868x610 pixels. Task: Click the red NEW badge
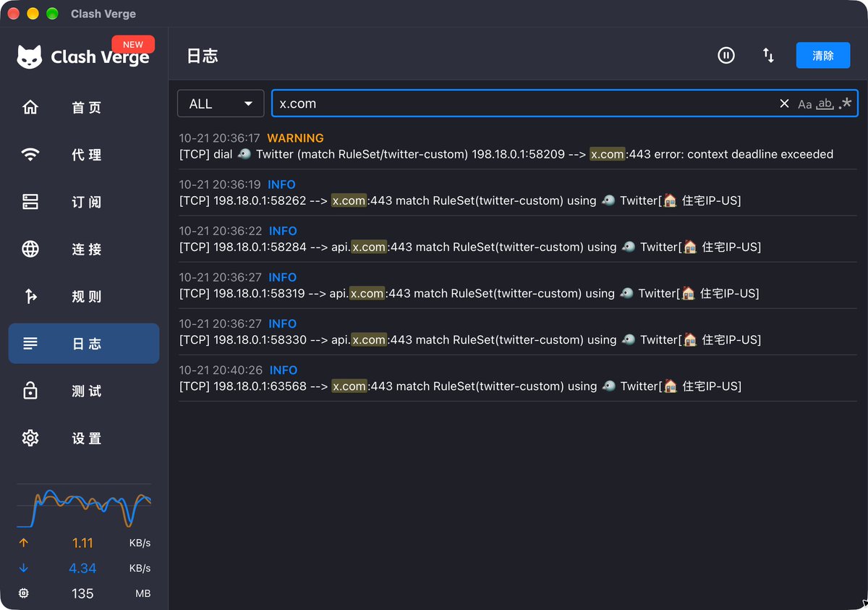pyautogui.click(x=133, y=44)
